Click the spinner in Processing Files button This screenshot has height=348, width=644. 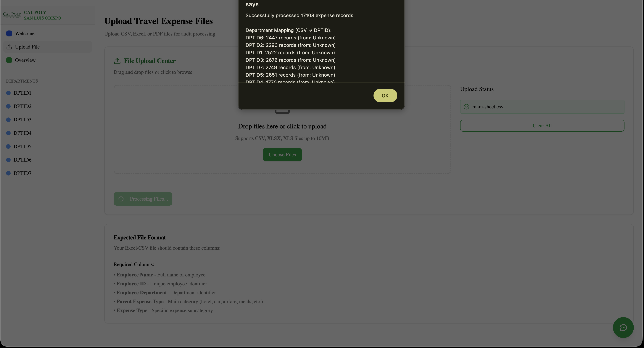tap(122, 199)
